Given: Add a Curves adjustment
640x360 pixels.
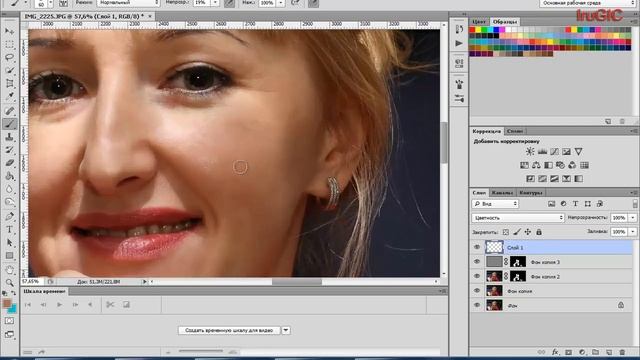Looking at the screenshot, I should 554,151.
